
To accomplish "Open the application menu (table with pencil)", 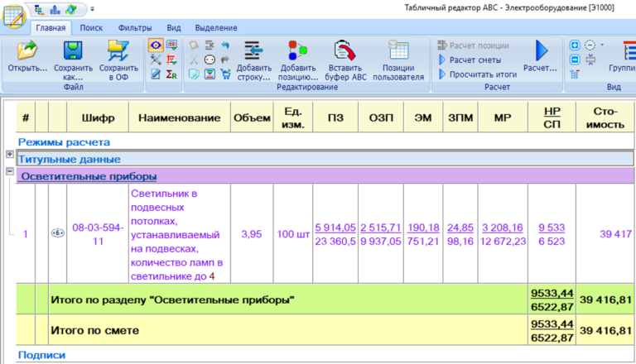I will pyautogui.click(x=14, y=17).
